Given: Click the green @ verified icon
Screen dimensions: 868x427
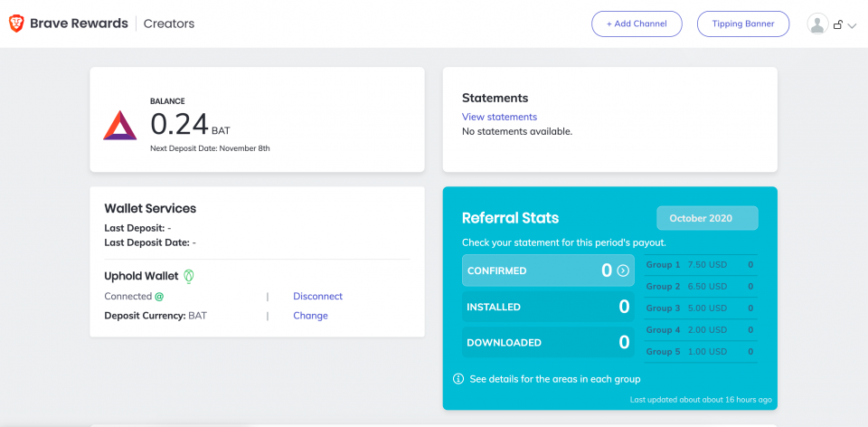Looking at the screenshot, I should coord(159,297).
